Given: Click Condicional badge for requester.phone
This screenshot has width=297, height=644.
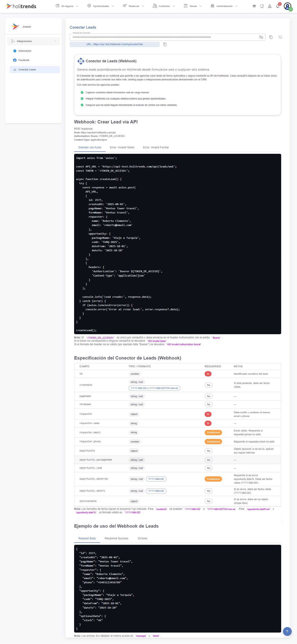Looking at the screenshot, I should 213,442.
